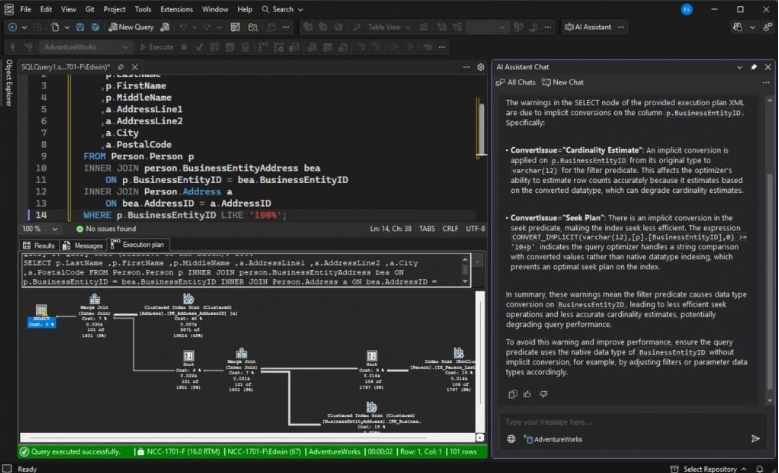Copy the AI response with copy icon
The image size is (779, 473).
[513, 394]
